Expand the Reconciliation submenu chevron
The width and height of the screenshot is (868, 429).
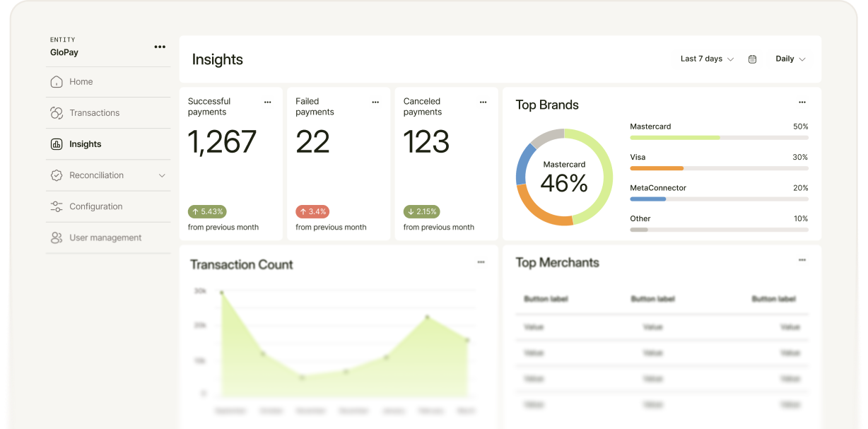[162, 175]
